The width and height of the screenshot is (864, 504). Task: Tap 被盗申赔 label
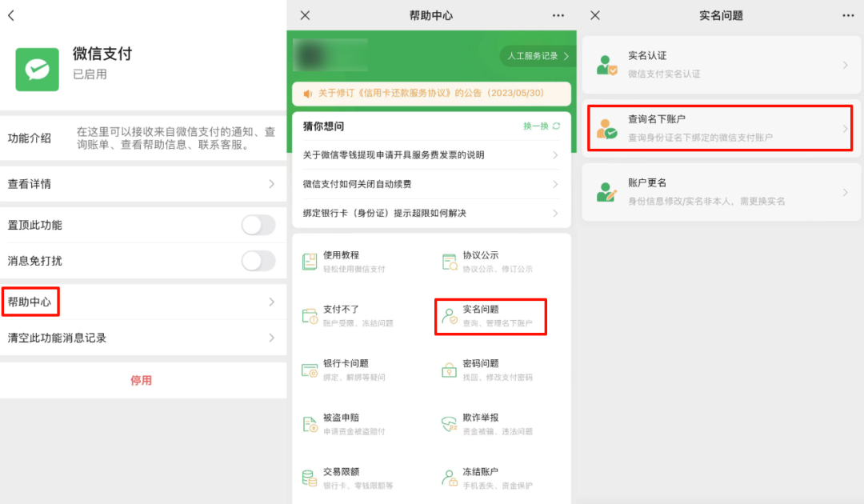[341, 418]
